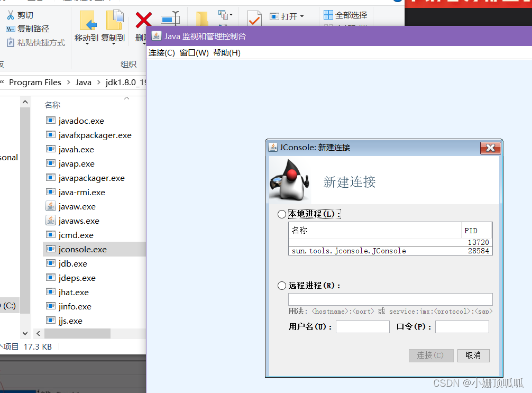Click the chevron after Java breadcrumb
532x393 pixels.
[99, 83]
